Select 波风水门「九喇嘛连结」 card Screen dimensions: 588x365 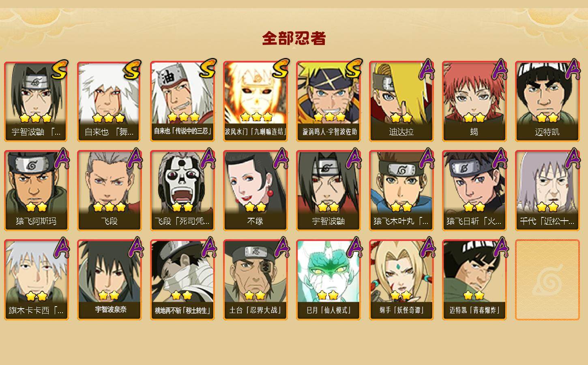click(255, 101)
